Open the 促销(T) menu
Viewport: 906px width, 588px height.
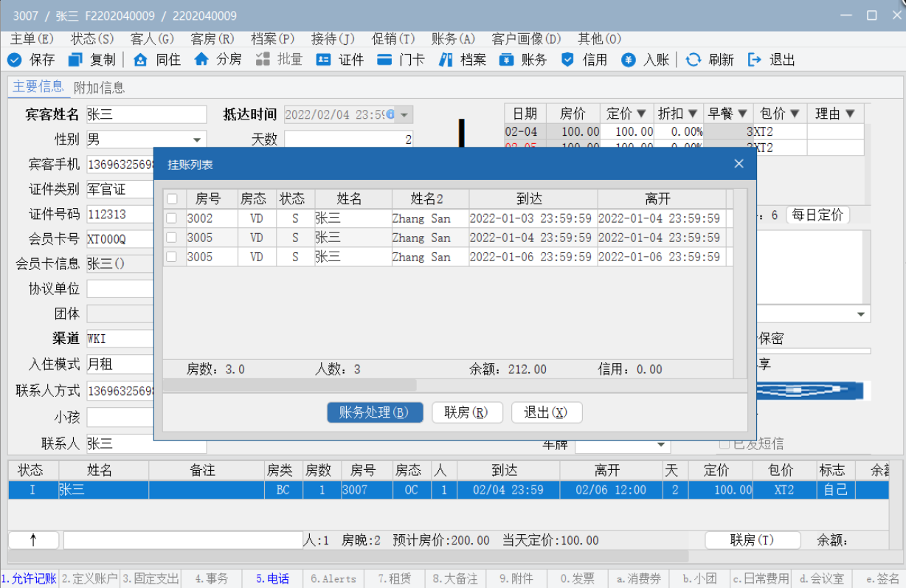(393, 39)
